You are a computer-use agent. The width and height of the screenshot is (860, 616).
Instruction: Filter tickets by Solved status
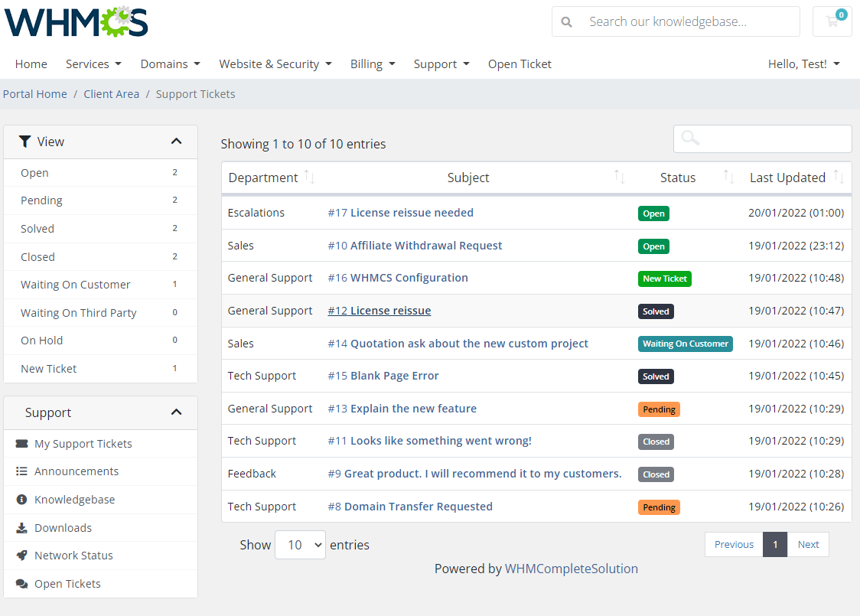tap(100, 229)
